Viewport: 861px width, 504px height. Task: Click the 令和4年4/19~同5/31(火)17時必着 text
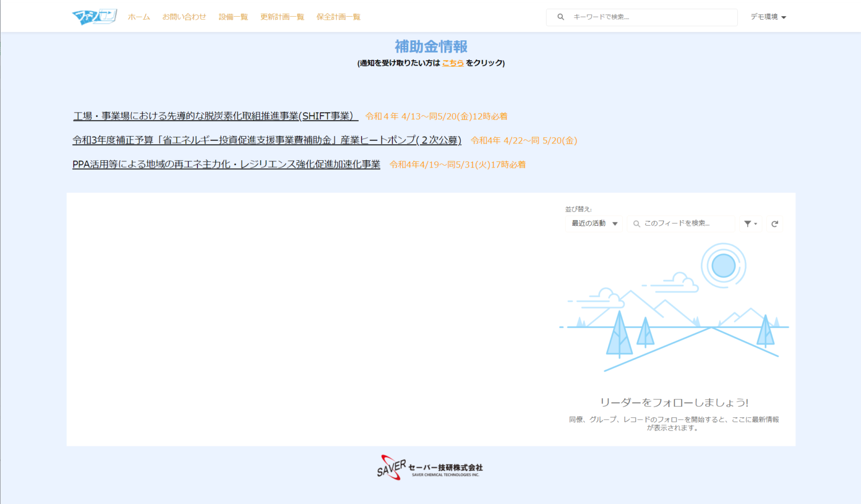[457, 165]
